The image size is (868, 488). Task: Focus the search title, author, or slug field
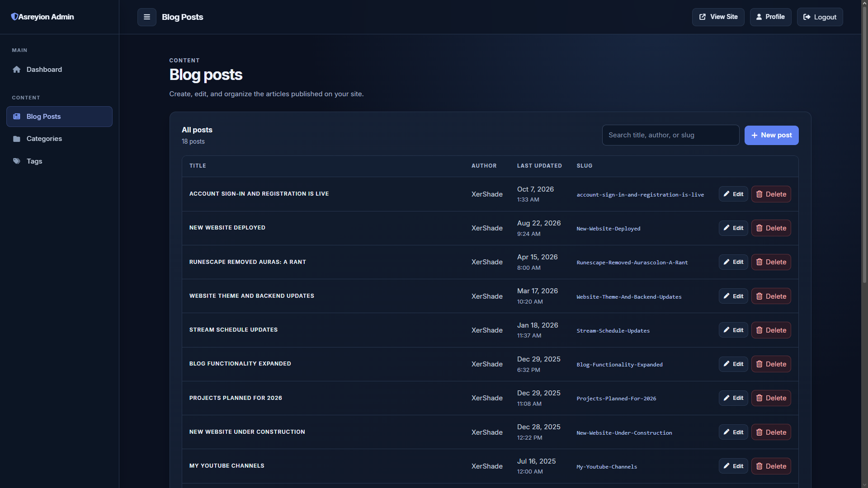(x=670, y=135)
